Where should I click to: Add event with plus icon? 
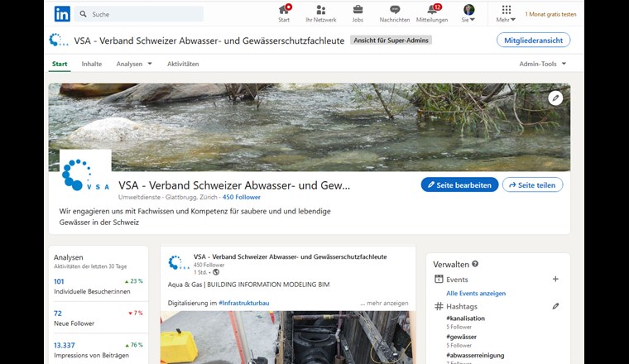(555, 280)
